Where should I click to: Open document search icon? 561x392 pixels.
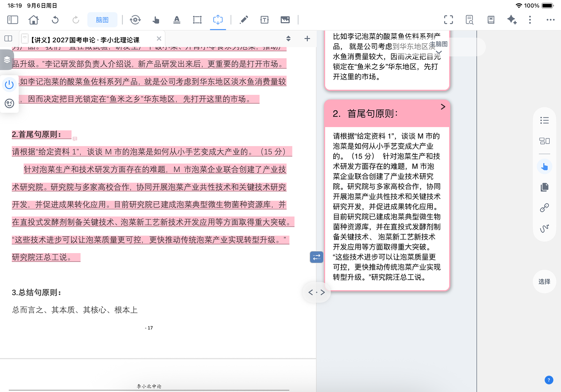(469, 20)
